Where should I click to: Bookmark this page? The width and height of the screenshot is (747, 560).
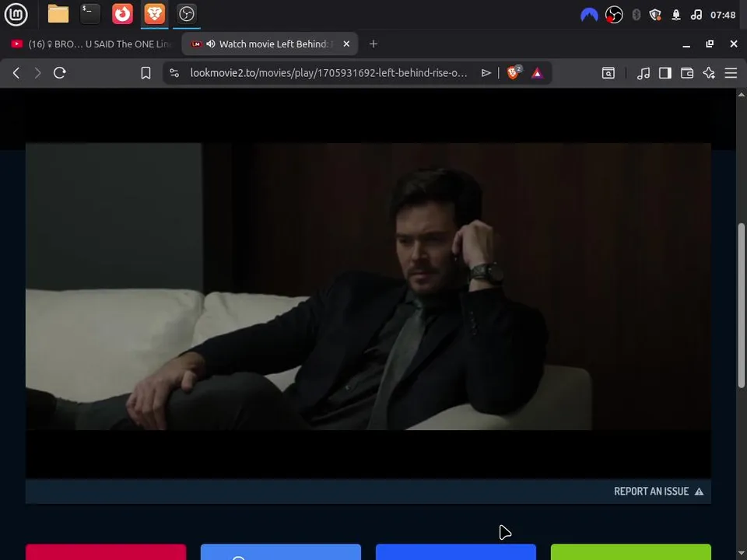point(146,73)
